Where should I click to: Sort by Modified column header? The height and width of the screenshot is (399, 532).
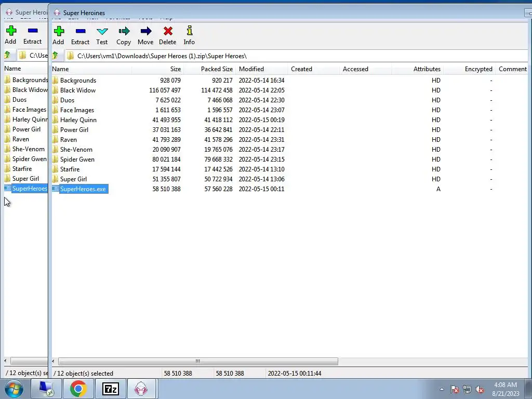(x=262, y=69)
